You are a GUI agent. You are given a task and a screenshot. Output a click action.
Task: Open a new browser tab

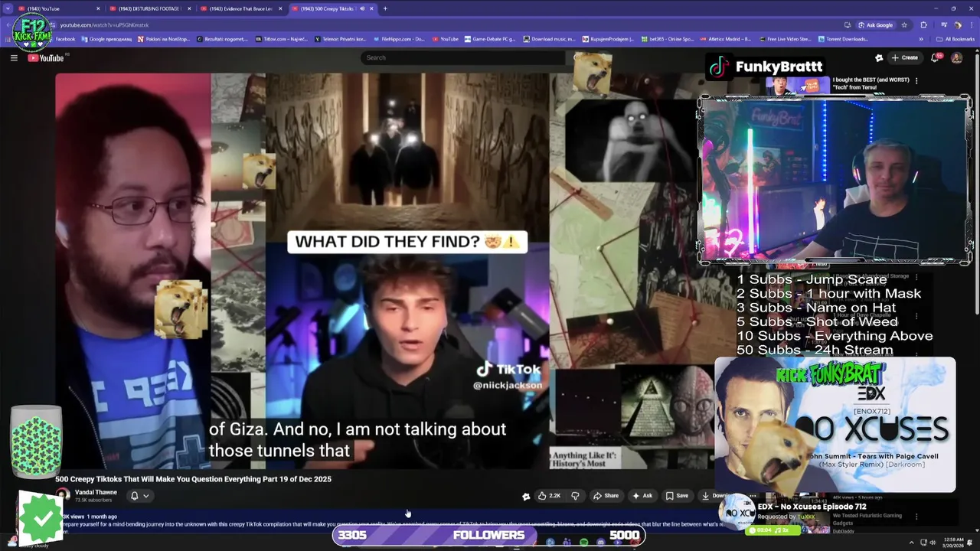385,8
